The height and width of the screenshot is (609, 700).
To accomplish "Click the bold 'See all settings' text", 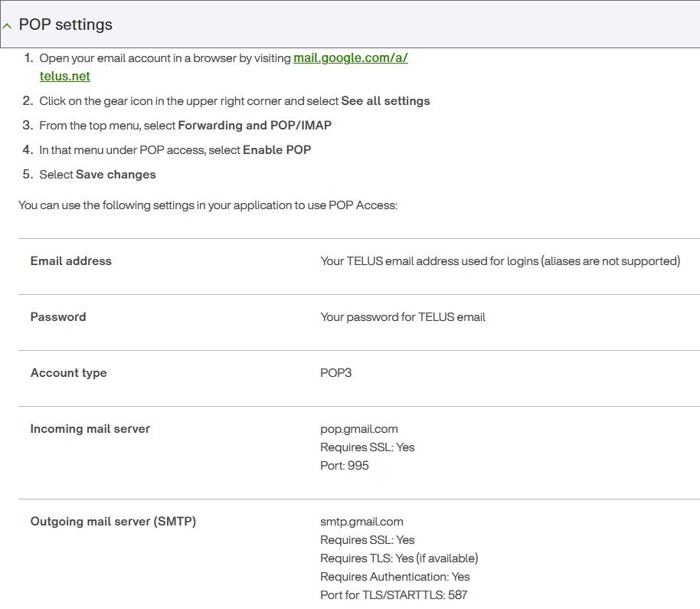I will tap(385, 101).
